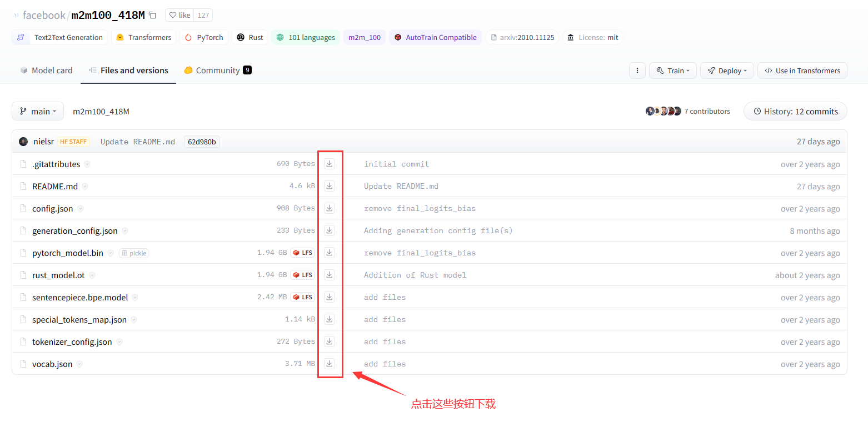Click the PyTorch tag
Image resolution: width=868 pixels, height=427 pixels.
[x=204, y=37]
